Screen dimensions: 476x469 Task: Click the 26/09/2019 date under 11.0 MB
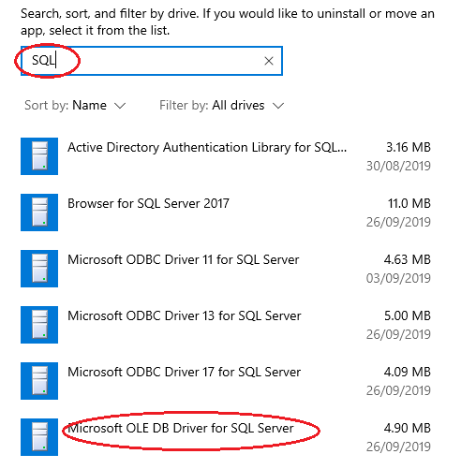tap(398, 222)
